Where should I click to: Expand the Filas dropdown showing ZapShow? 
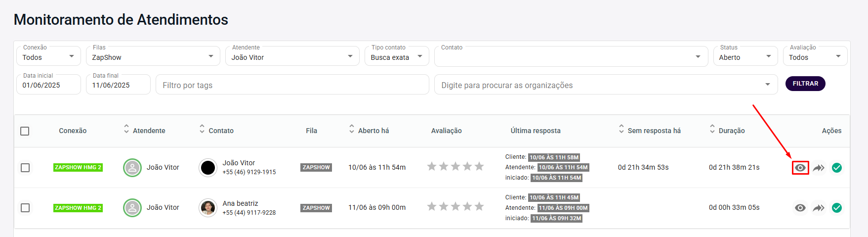click(x=153, y=57)
